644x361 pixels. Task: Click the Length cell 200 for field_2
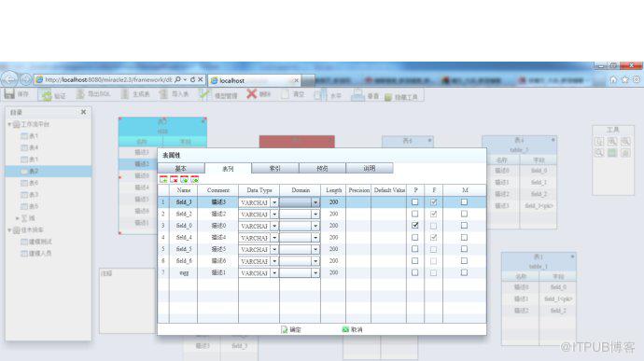point(333,214)
